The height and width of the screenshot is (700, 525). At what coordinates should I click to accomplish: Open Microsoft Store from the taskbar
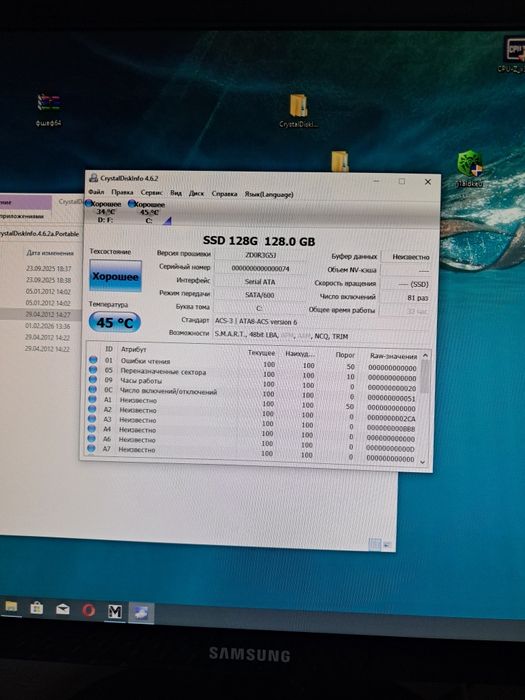[37, 608]
